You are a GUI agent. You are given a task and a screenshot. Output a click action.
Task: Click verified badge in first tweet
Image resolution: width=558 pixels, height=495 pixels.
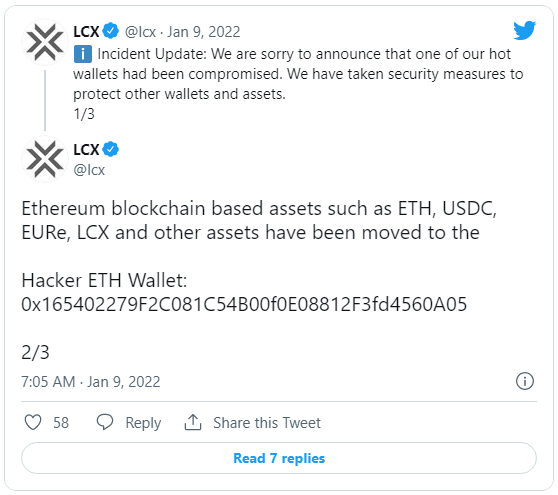pos(111,31)
